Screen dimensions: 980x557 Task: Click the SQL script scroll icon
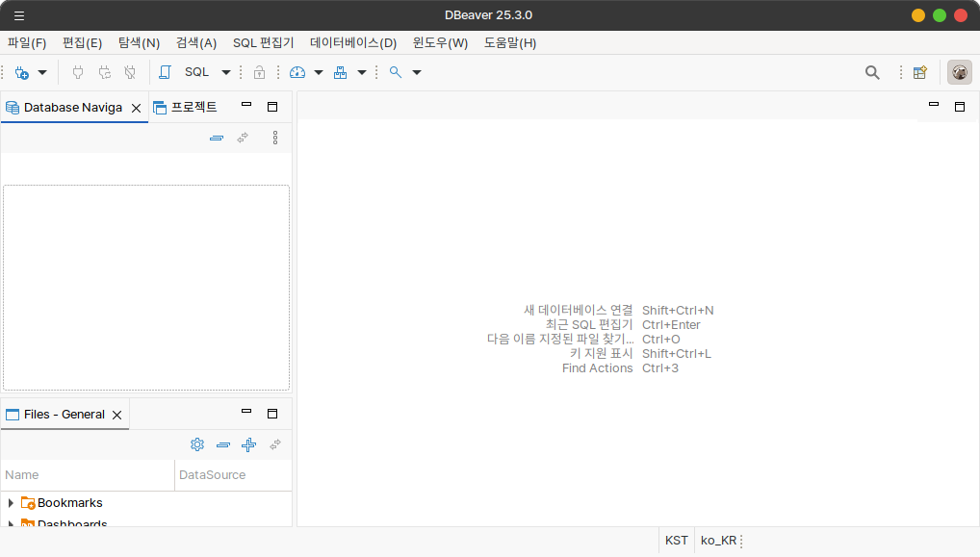[x=165, y=72]
